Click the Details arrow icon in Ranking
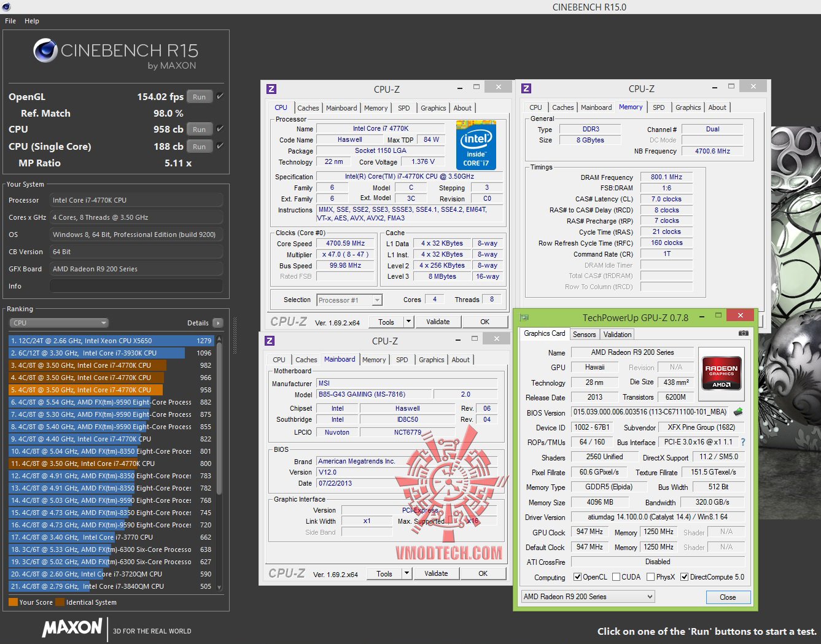The image size is (821, 644). [x=217, y=323]
